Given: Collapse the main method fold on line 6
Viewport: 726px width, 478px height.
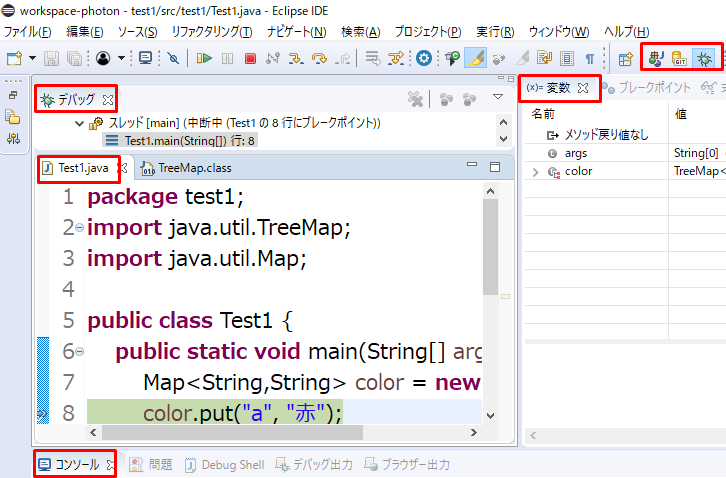Looking at the screenshot, I should pyautogui.click(x=79, y=352).
